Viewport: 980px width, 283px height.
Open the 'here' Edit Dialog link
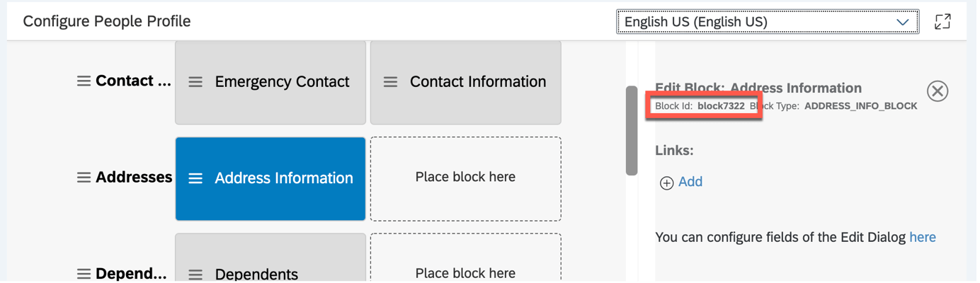[923, 237]
